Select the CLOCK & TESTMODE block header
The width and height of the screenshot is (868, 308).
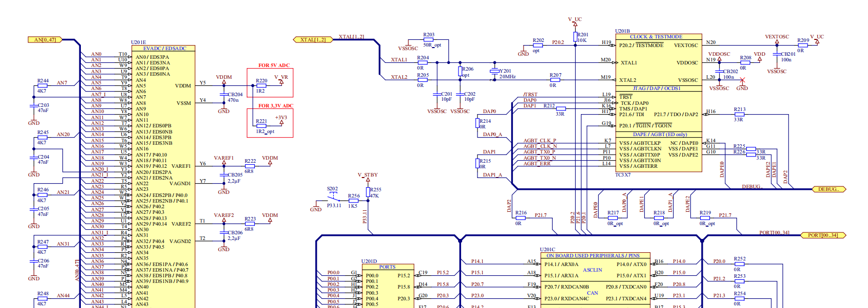[656, 37]
